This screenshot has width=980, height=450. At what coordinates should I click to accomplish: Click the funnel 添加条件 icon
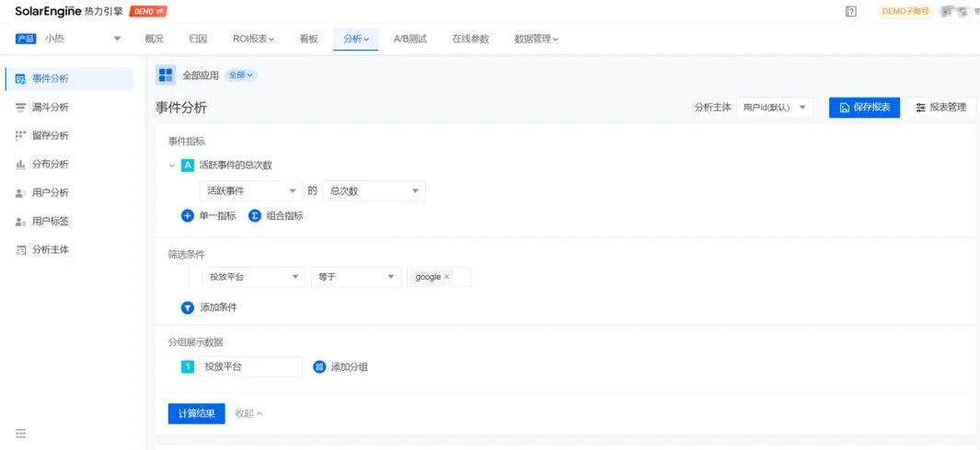(x=188, y=307)
